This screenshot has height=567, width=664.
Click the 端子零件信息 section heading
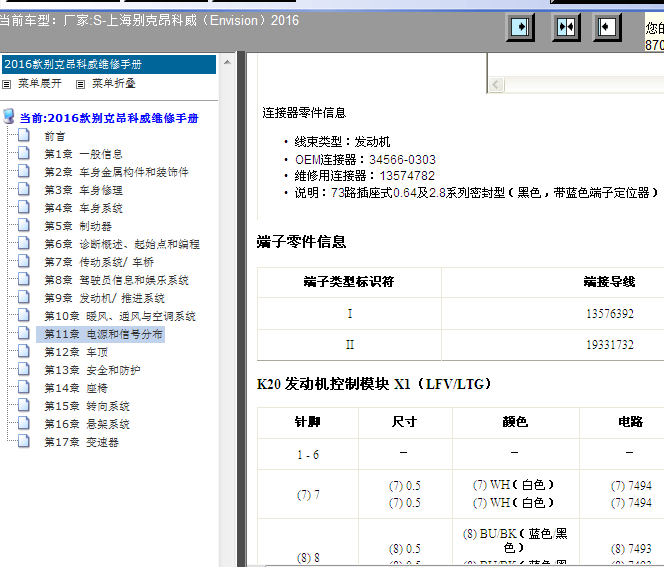point(302,242)
